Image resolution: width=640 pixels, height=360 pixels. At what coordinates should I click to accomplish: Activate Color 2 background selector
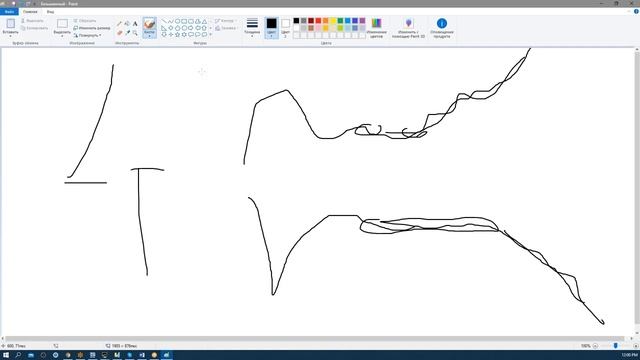click(286, 28)
